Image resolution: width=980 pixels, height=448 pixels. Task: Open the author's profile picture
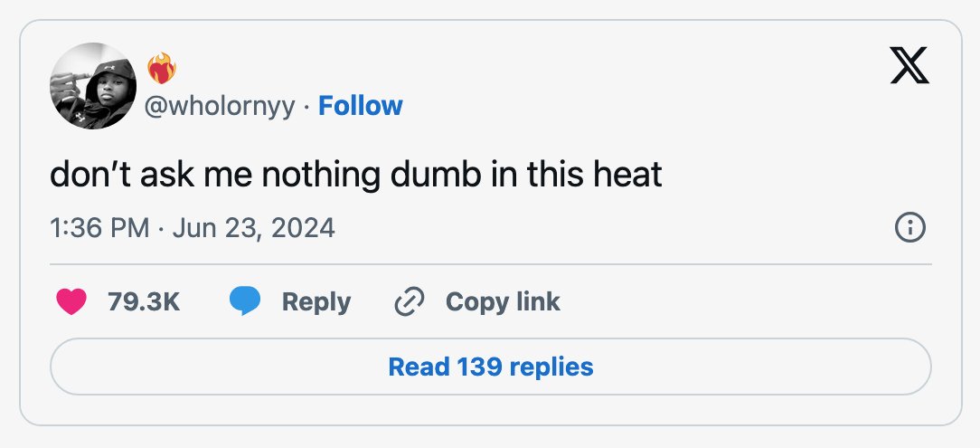click(x=93, y=86)
